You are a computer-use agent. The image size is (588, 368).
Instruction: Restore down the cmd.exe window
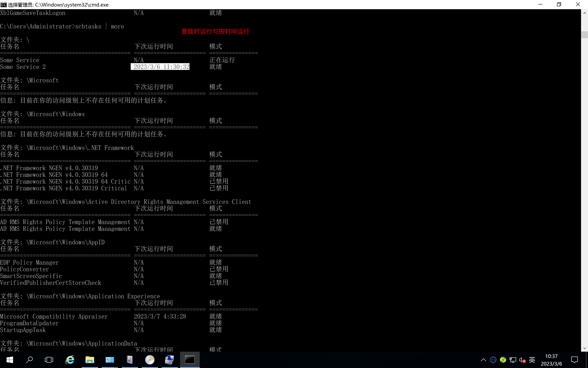pyautogui.click(x=559, y=4)
